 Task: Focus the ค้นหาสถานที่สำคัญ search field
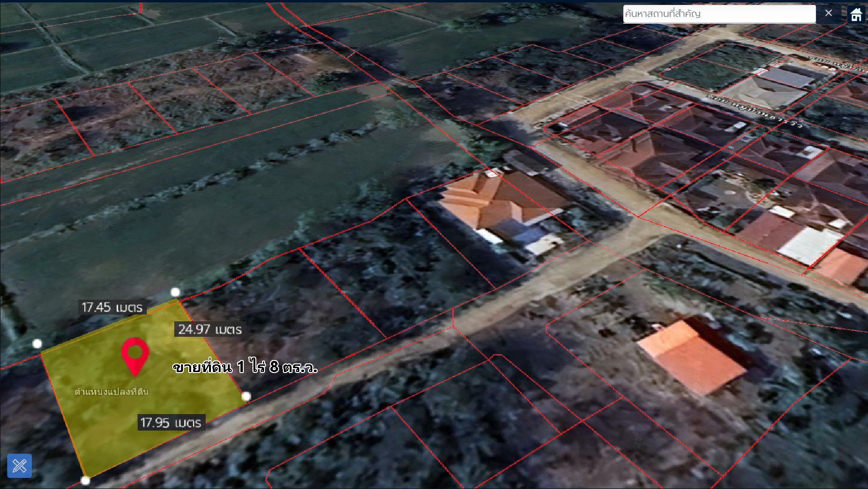719,14
